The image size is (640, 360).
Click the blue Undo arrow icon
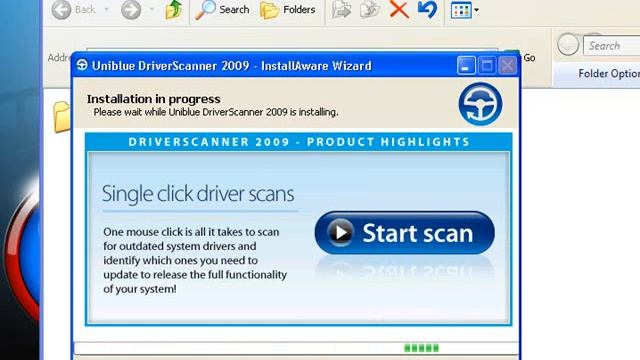(x=427, y=9)
